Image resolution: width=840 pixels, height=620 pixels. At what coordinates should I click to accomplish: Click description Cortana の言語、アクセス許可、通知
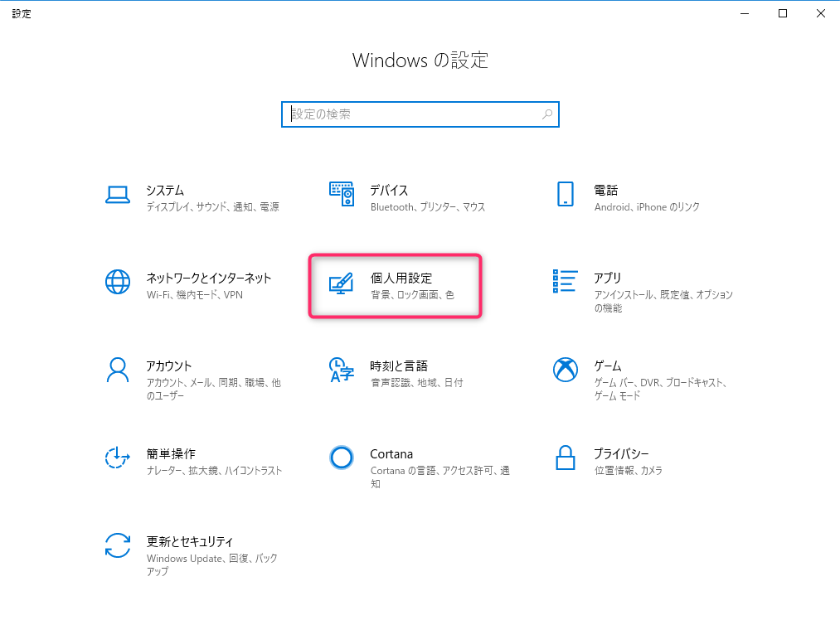click(x=439, y=477)
